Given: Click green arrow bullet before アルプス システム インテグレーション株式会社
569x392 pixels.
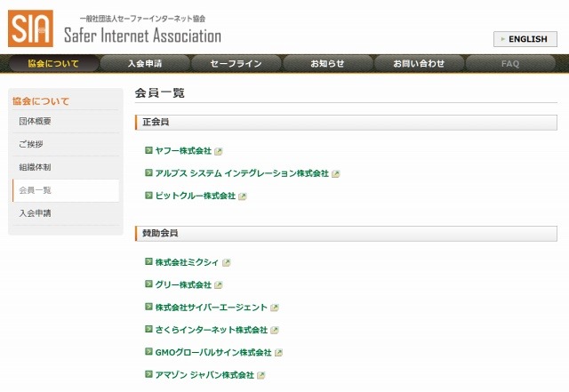Looking at the screenshot, I should (148, 172).
